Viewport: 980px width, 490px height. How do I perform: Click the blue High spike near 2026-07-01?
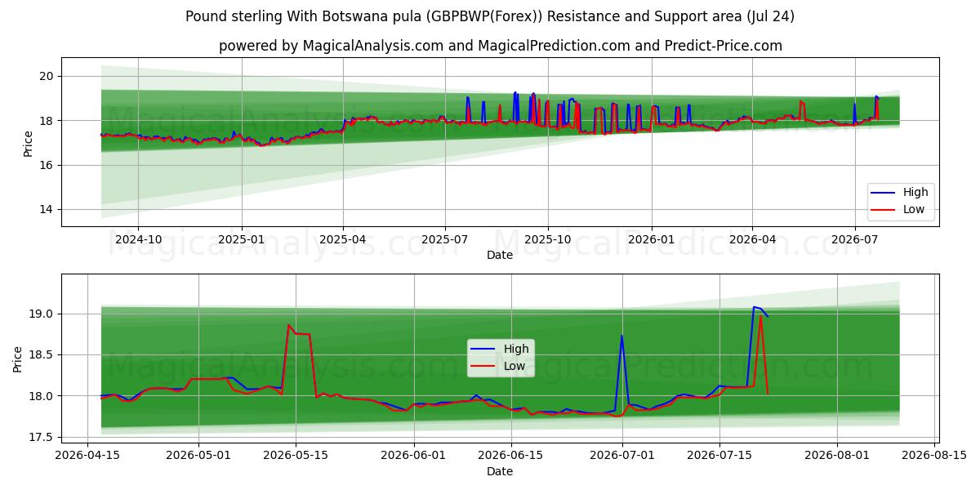click(621, 336)
